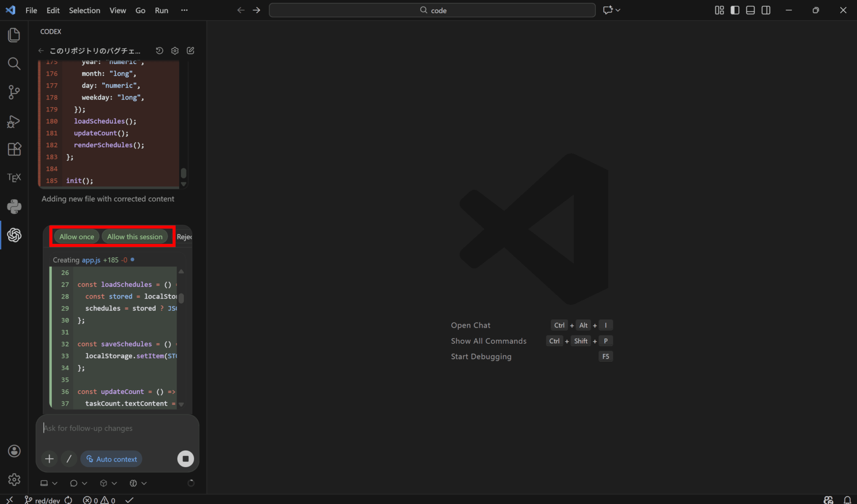Open the Selection menu
The image size is (857, 504).
click(84, 10)
